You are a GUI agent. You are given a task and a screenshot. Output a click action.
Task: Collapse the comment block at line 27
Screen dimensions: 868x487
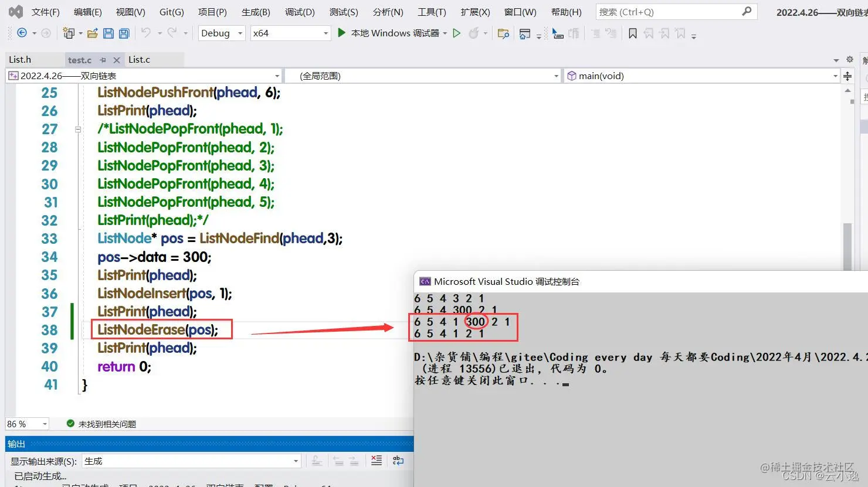78,129
